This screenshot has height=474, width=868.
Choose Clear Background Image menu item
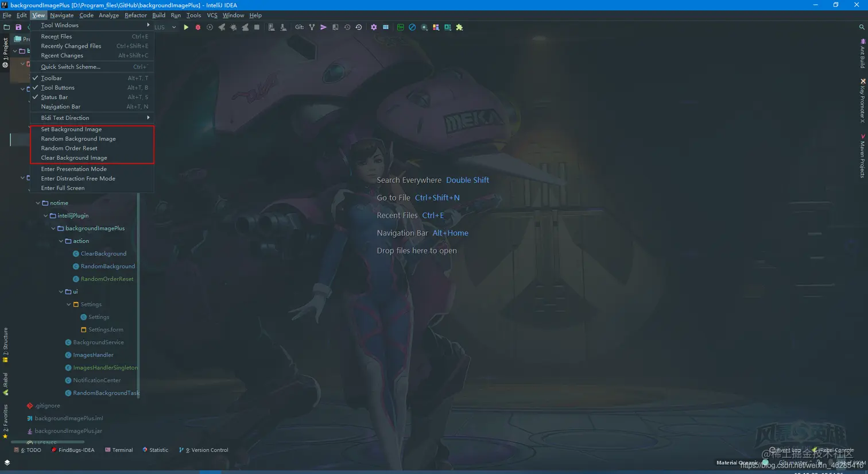pyautogui.click(x=92, y=158)
